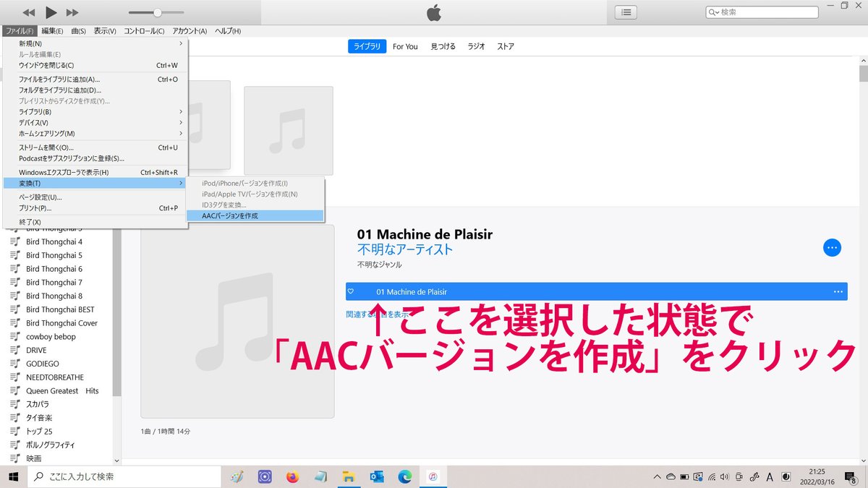The image size is (868, 488).
Task: Open the Up Next list button
Action: coord(626,12)
